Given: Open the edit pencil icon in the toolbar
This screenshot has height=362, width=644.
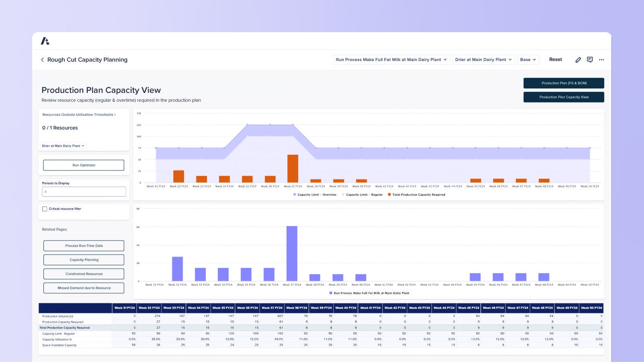Looking at the screenshot, I should point(578,60).
